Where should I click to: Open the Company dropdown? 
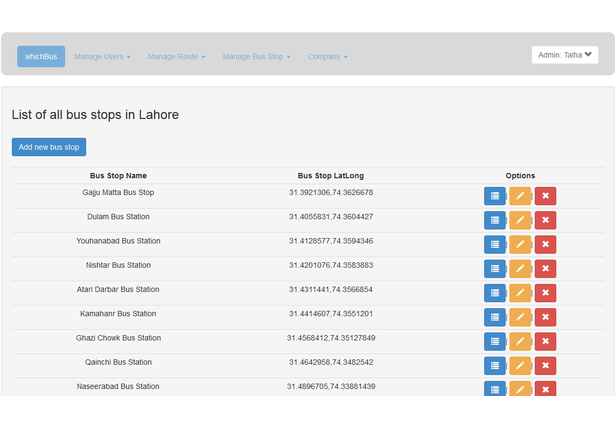click(328, 56)
